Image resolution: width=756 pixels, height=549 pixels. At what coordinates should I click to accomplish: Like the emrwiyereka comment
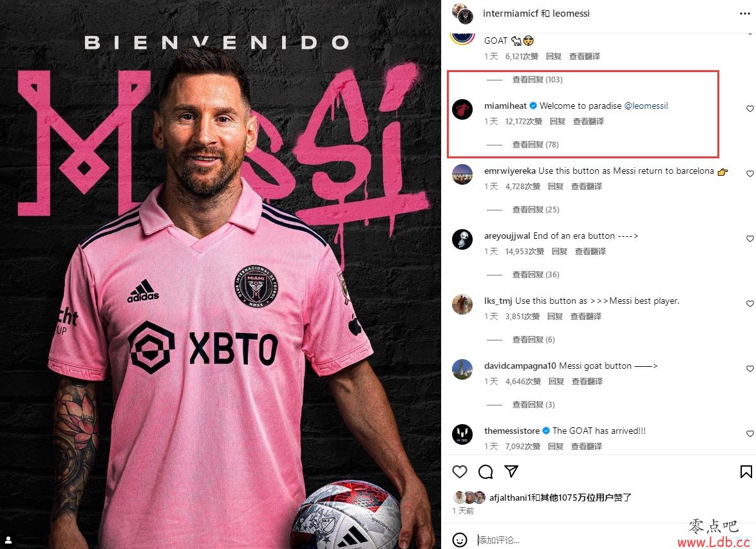coord(750,174)
